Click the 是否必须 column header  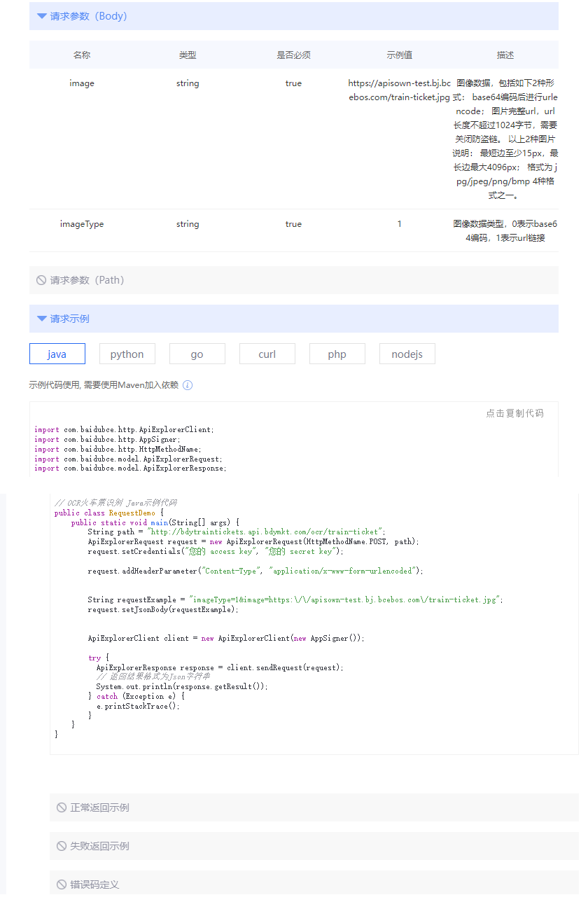293,55
